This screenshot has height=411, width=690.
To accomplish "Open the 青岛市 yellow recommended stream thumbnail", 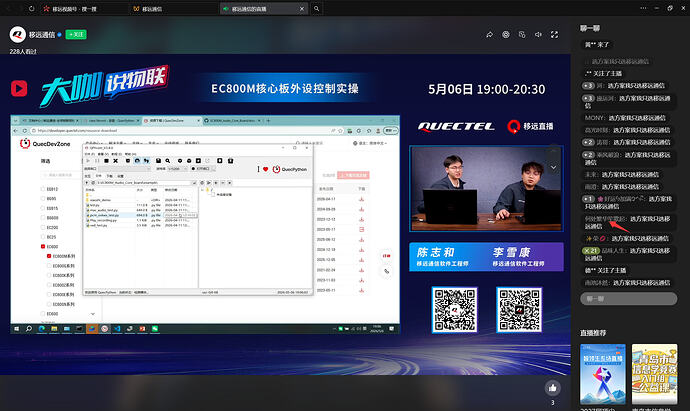I will click(x=654, y=374).
